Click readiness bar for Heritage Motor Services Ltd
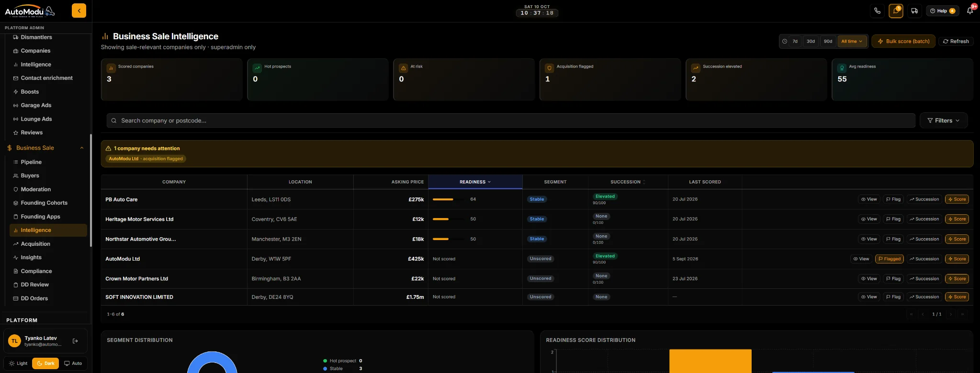This screenshot has height=373, width=980. click(449, 219)
